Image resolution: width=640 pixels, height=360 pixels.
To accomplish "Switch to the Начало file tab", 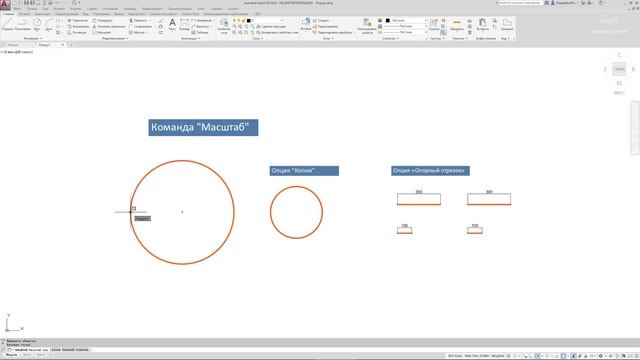I will [x=13, y=44].
